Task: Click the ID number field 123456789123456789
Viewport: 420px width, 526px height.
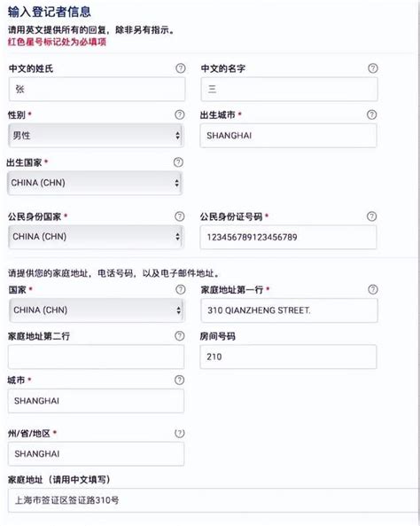Action: pyautogui.click(x=288, y=237)
